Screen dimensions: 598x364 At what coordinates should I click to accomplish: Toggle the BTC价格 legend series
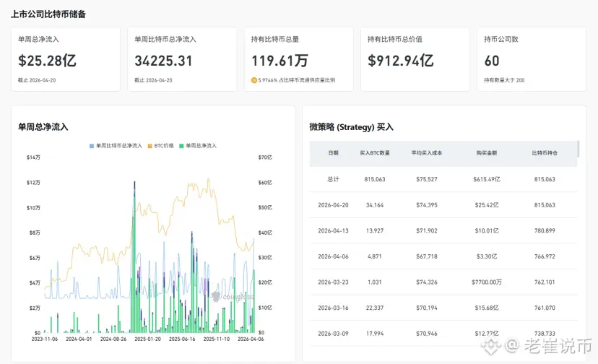[x=160, y=146]
